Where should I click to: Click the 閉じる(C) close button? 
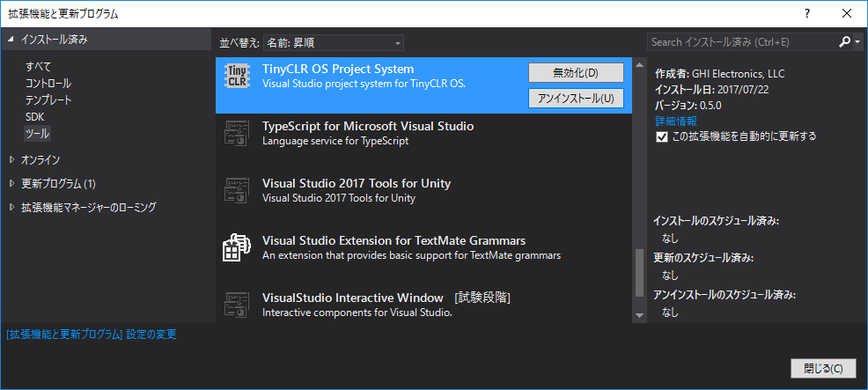[824, 368]
